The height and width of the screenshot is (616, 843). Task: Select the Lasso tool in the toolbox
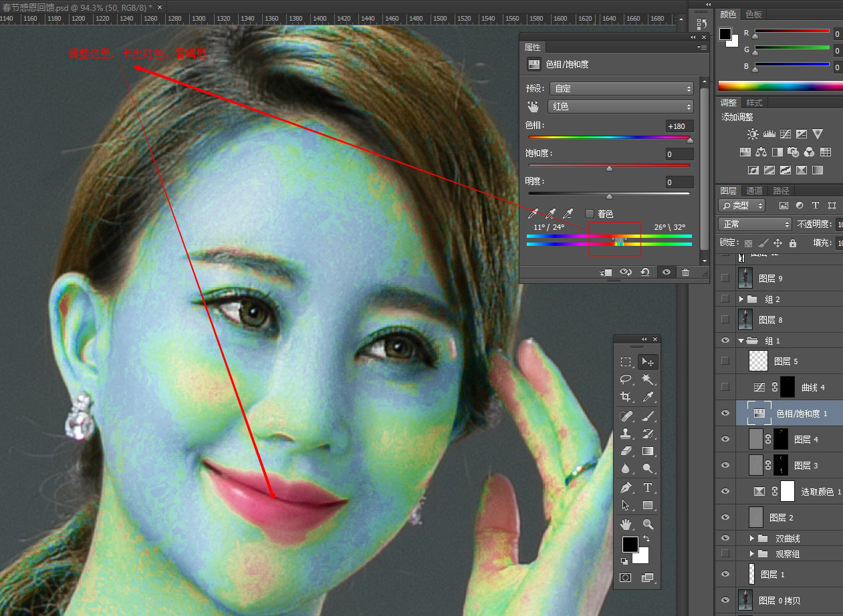(x=626, y=379)
